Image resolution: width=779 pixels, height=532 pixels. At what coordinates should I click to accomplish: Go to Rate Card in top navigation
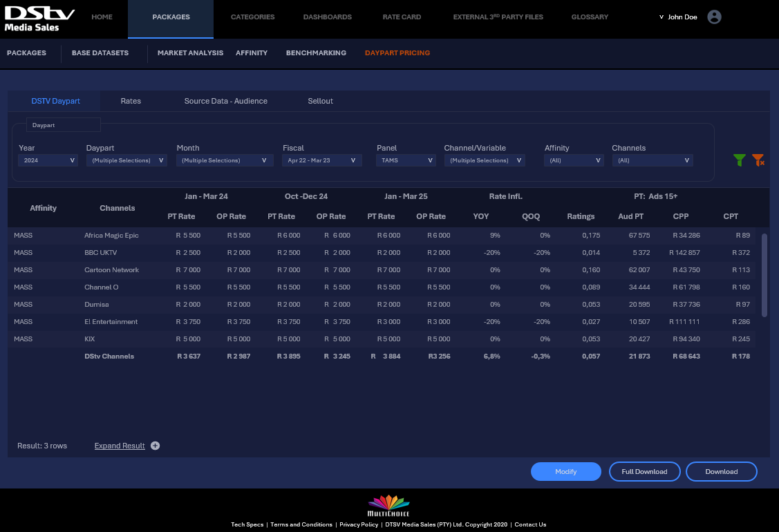point(402,17)
